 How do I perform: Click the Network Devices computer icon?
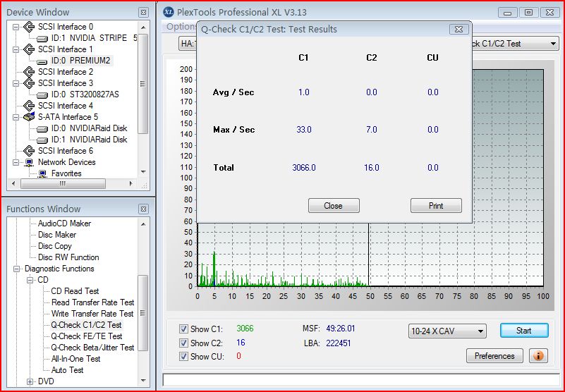[29, 162]
